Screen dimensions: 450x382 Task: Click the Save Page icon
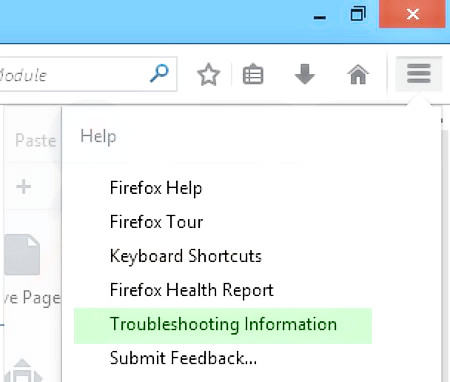coord(23,255)
